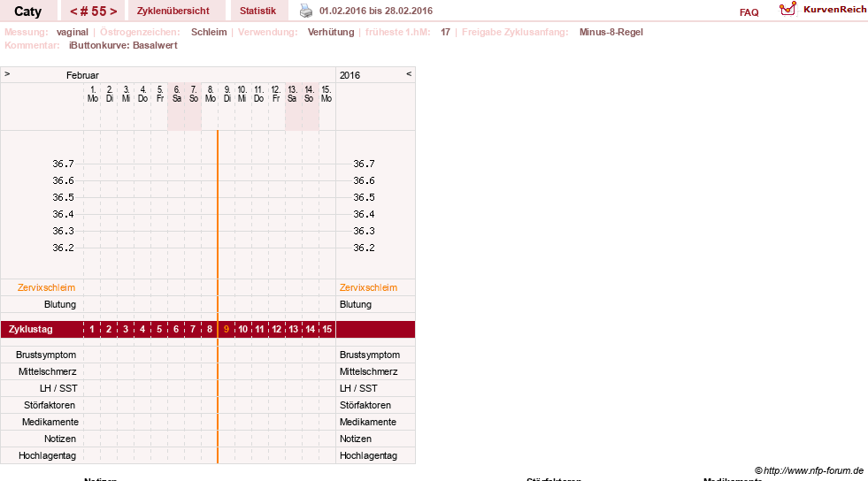The height and width of the screenshot is (481, 868).
Task: Click the left Mittelschmerz row label
Action: 47,371
